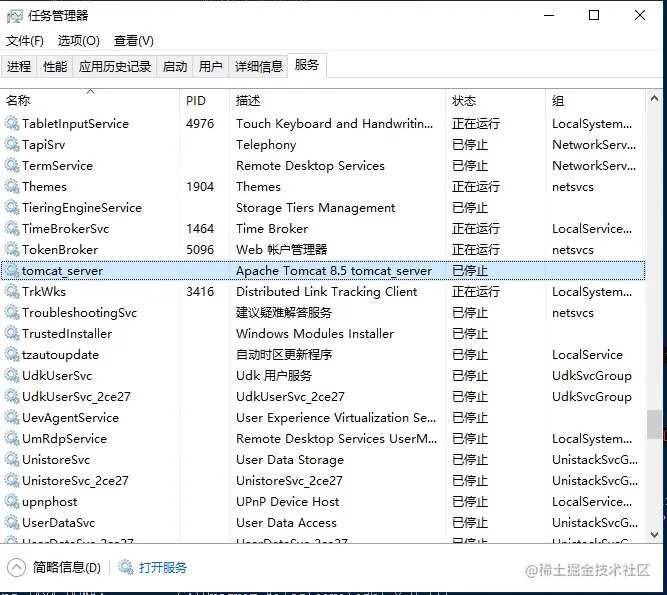Click the gear icon beside Themes service
667x595 pixels.
[12, 186]
